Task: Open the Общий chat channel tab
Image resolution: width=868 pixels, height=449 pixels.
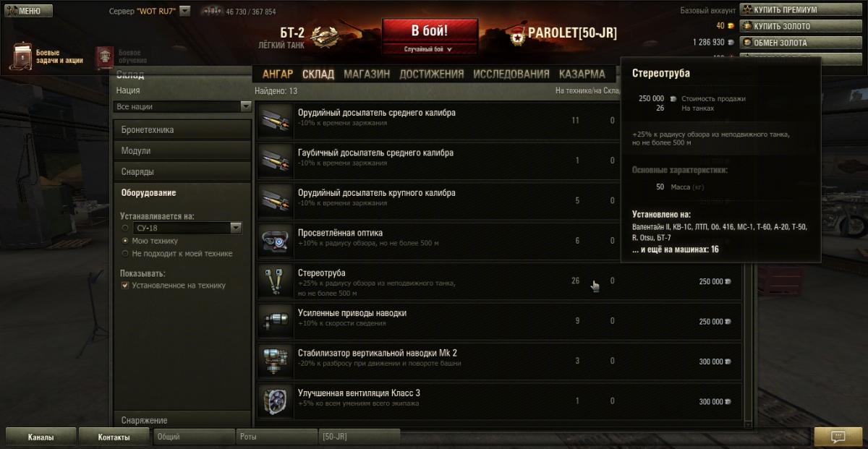Action: tap(193, 437)
